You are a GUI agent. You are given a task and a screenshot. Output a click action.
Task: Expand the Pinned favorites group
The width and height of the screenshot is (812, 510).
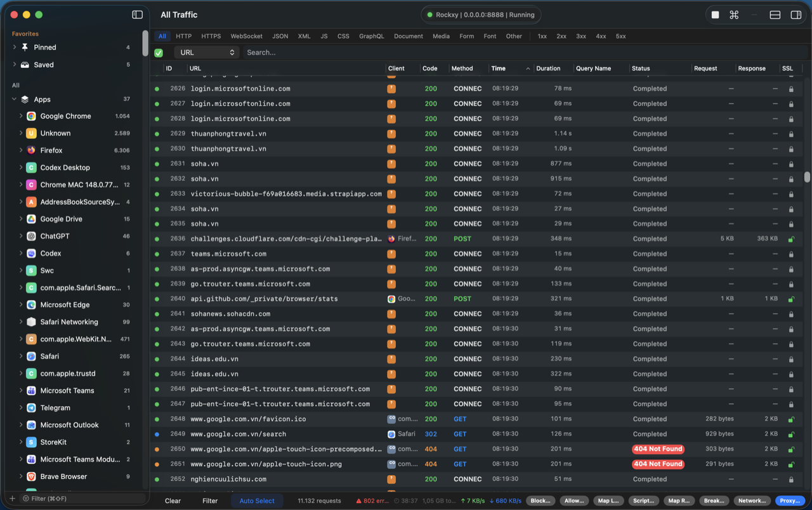(x=15, y=47)
